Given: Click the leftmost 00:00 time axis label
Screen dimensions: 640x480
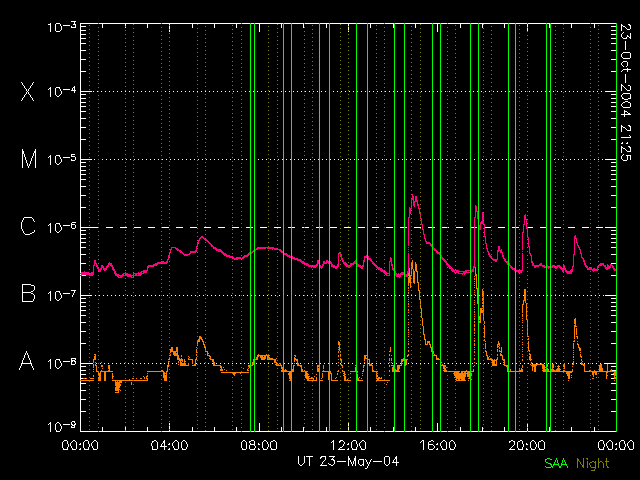Looking at the screenshot, I should click(80, 445).
